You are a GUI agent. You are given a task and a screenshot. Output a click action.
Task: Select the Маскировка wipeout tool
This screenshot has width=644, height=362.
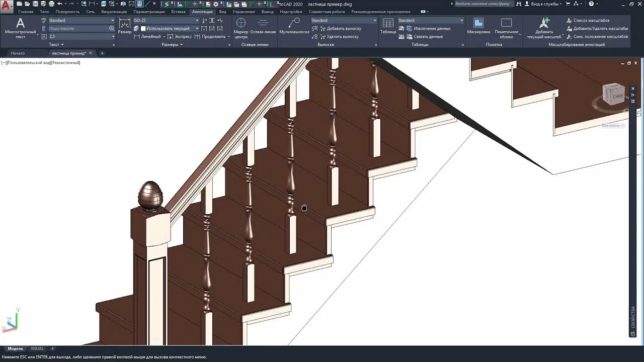(478, 26)
